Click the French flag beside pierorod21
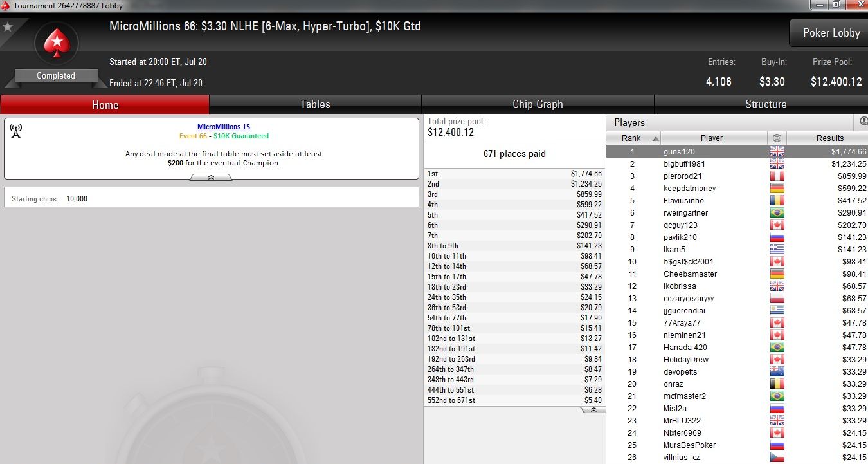Screen dimensions: 868x464 coord(777,176)
